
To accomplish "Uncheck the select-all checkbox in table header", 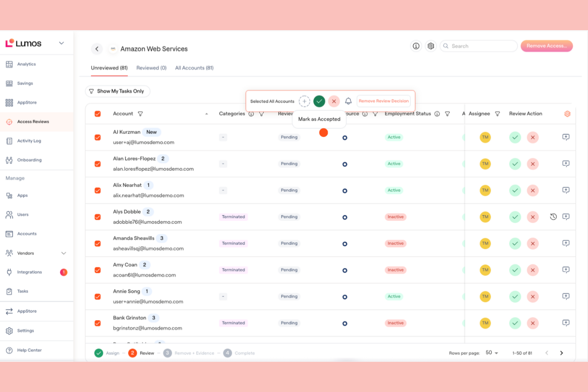I will 97,114.
